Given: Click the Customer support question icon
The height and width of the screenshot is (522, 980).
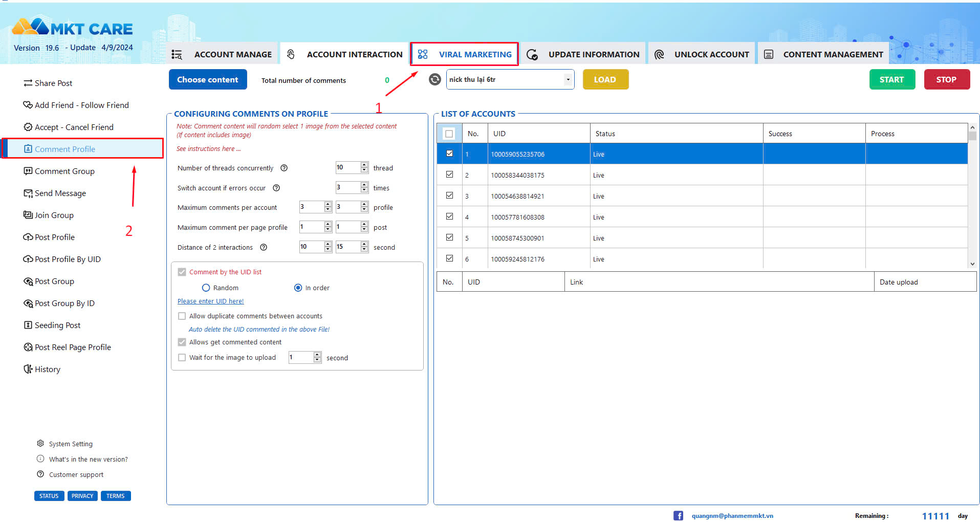Looking at the screenshot, I should (x=40, y=474).
